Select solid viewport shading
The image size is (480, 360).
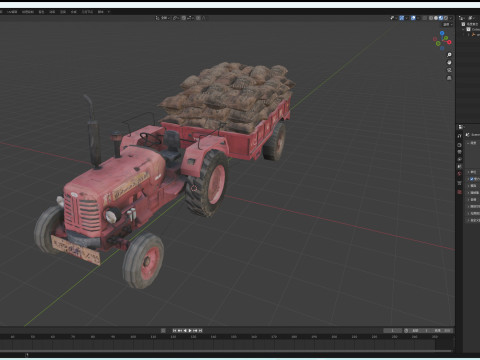pos(436,18)
